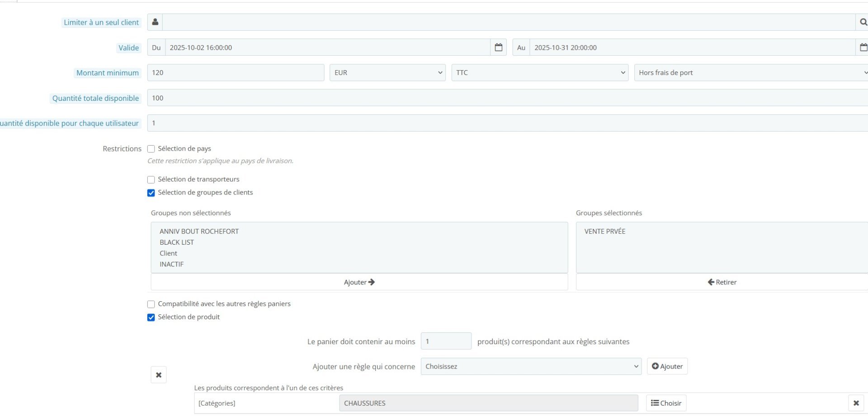Image resolution: width=868 pixels, height=417 pixels.
Task: Click the customer person icon
Action: 155,22
